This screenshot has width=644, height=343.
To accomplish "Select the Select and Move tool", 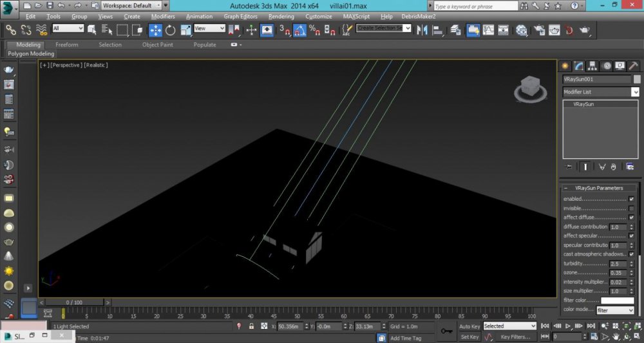I will tap(155, 30).
